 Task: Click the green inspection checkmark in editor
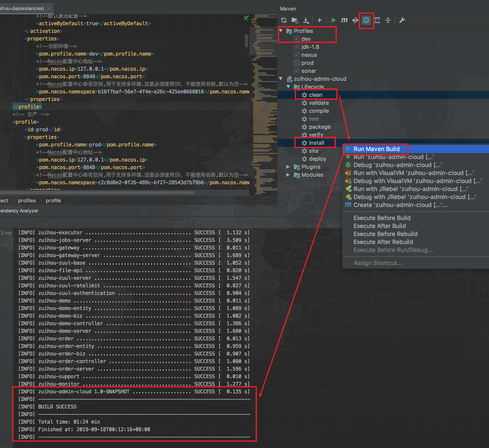[x=246, y=18]
